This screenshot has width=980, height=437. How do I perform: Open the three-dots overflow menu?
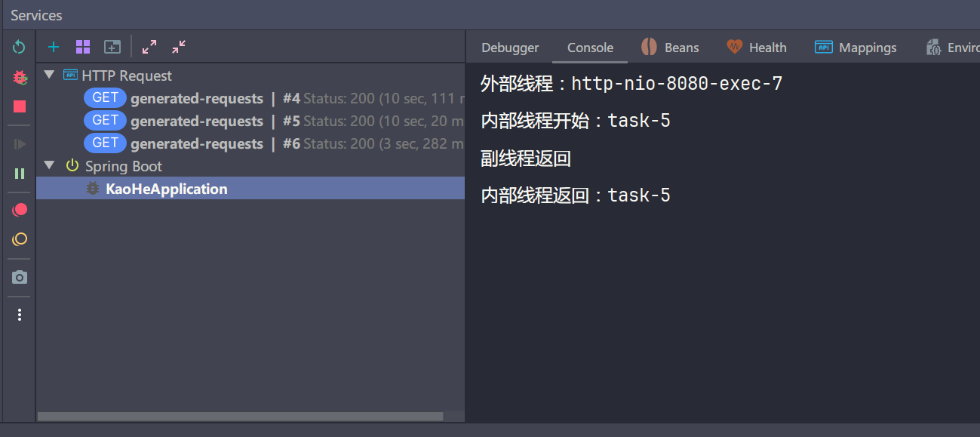pos(19,314)
